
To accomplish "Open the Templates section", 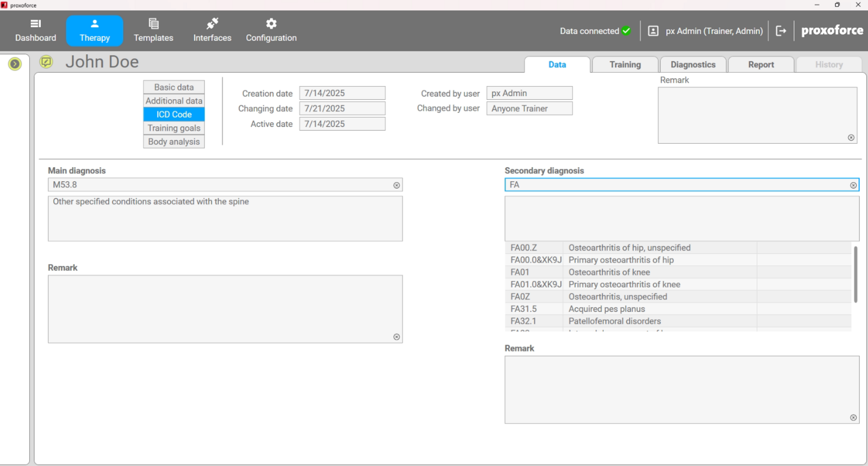I will 154,30.
